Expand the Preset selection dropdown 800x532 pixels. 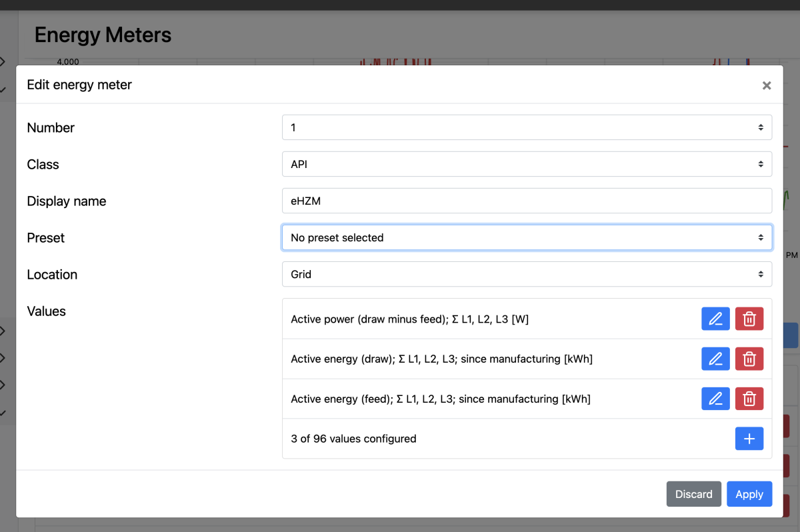(527, 237)
